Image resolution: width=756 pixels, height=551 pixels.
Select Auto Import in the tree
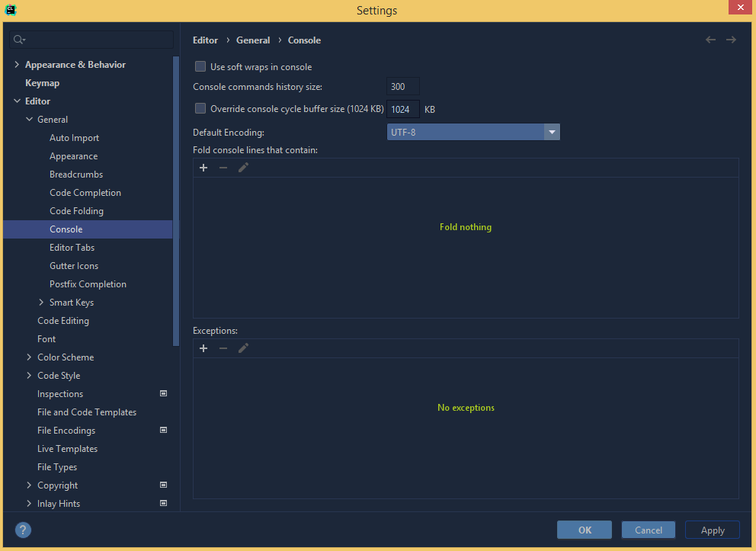[74, 138]
